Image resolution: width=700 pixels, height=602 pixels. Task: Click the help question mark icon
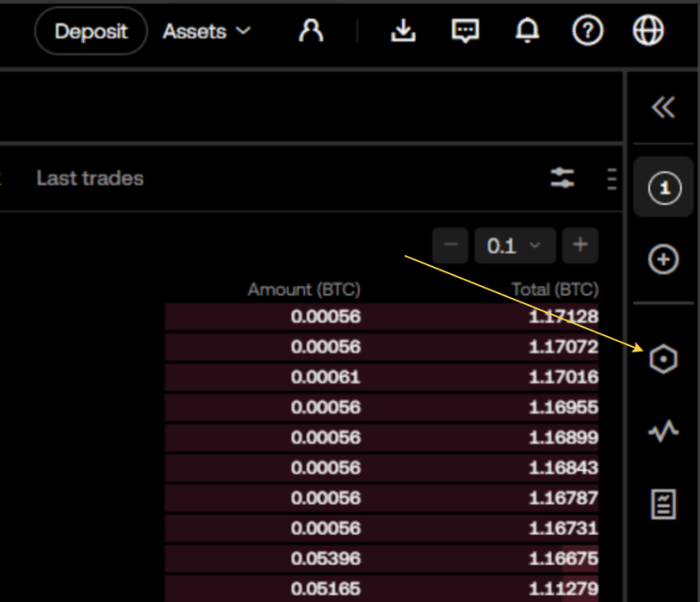click(x=588, y=31)
